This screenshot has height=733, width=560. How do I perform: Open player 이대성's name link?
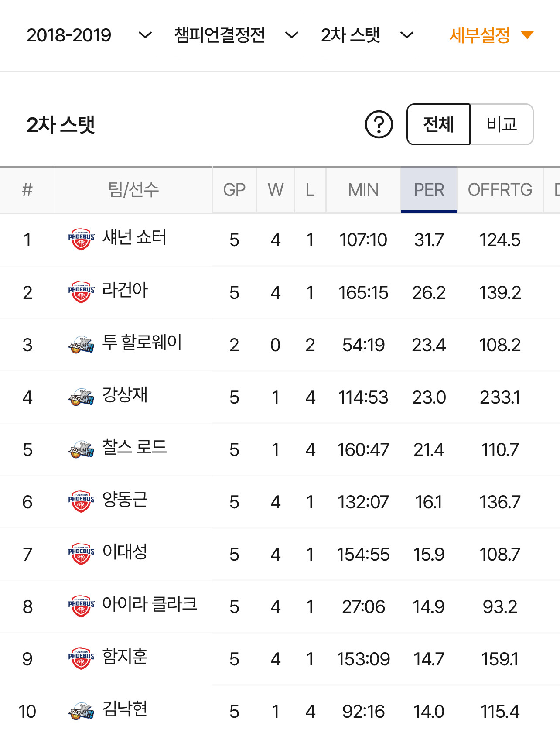pos(125,552)
